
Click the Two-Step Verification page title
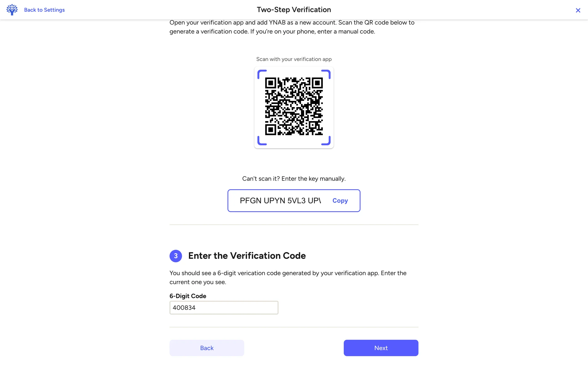coord(294,10)
